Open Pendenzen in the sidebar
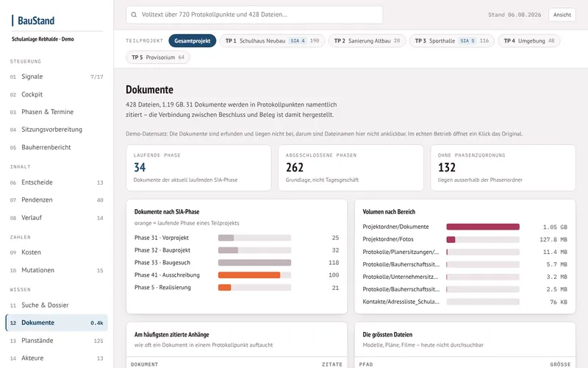Image resolution: width=588 pixels, height=368 pixels. (57, 199)
